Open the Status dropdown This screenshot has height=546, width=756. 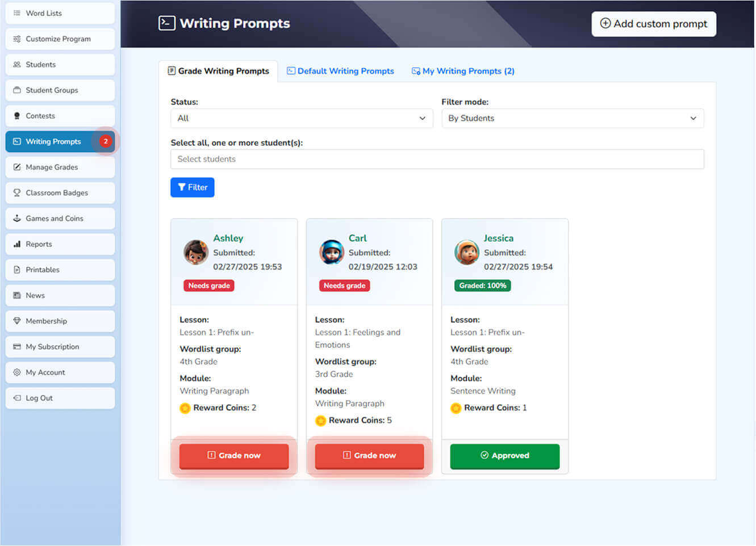tap(301, 119)
